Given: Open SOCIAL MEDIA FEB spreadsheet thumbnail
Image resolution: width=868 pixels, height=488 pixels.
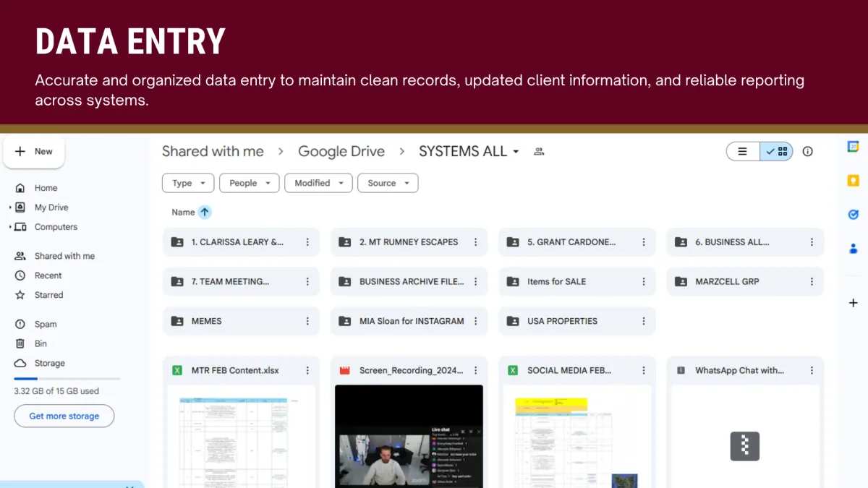Looking at the screenshot, I should (x=576, y=437).
